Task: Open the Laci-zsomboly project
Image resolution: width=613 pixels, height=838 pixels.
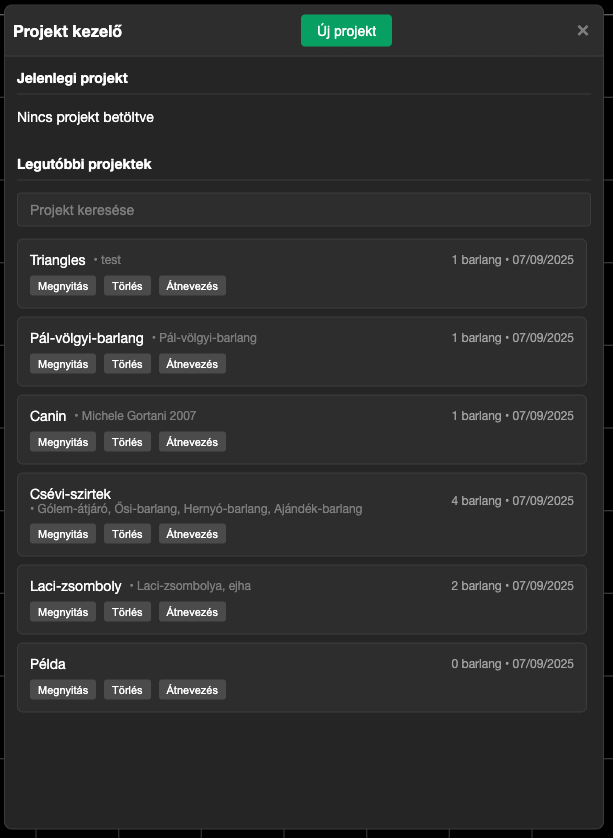Action: point(63,612)
